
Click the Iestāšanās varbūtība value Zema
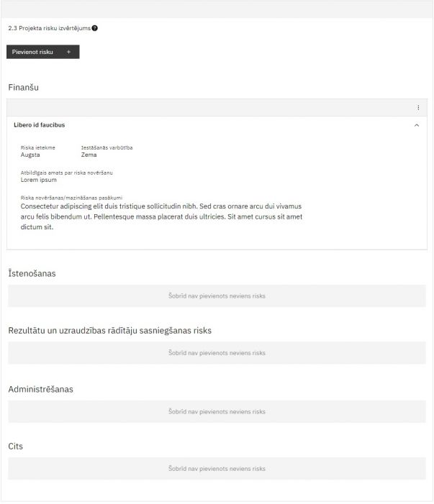pos(89,155)
